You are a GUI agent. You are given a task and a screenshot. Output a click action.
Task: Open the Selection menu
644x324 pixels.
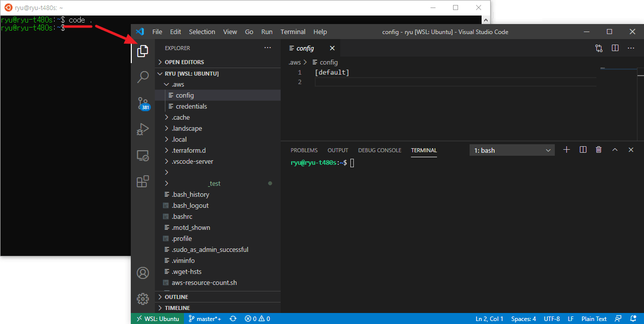tap(202, 32)
